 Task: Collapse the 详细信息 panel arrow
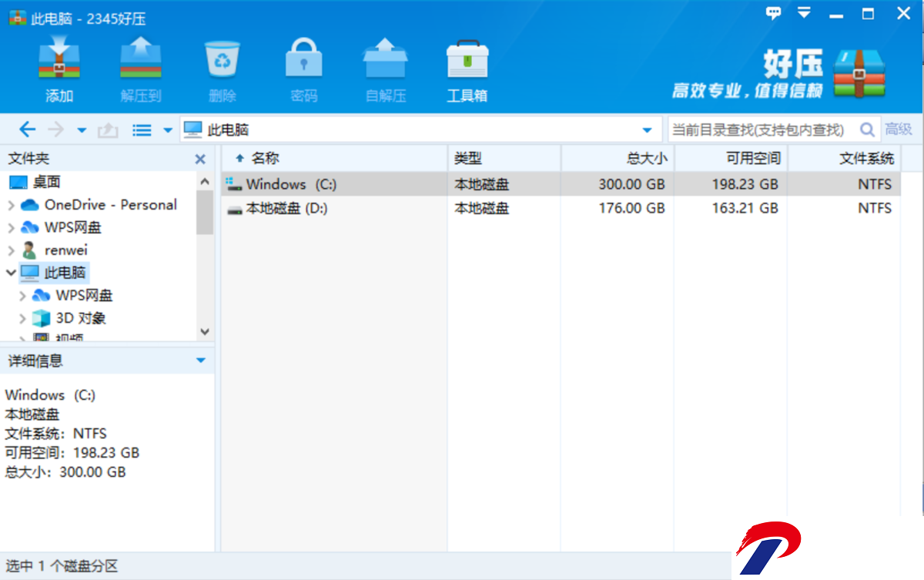pos(201,360)
